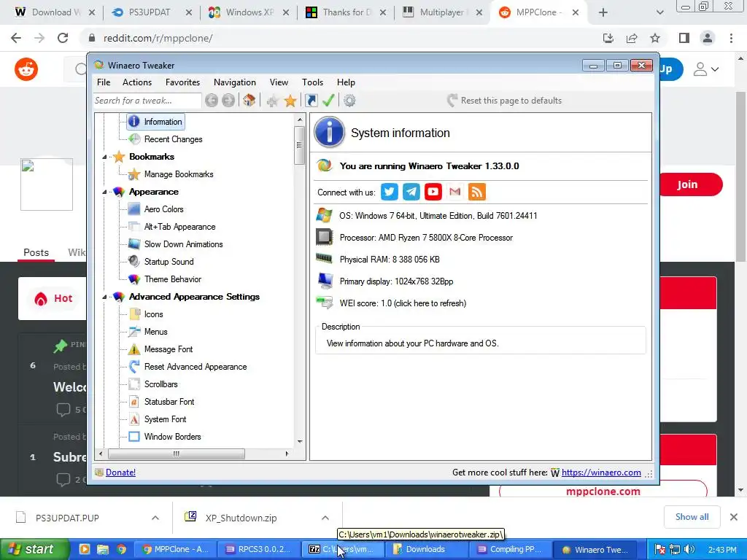
Task: Switch to the Windows XP Chrome tab
Action: click(x=249, y=12)
